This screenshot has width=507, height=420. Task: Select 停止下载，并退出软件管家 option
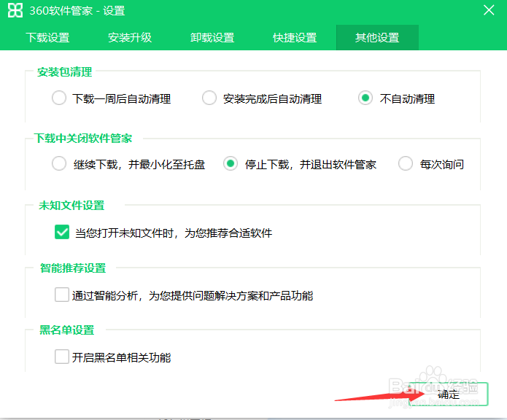(231, 163)
